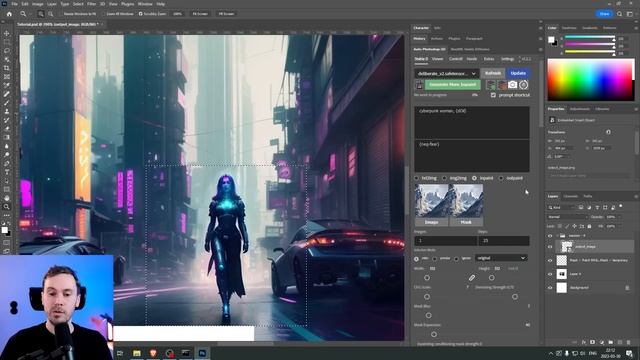Screen dimensions: 640x360
Task: Select the Zoom tool in left toolbar
Action: (x=7, y=207)
